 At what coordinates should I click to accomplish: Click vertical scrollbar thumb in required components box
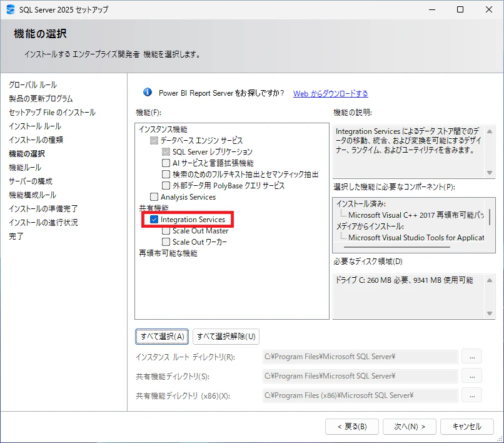490,217
